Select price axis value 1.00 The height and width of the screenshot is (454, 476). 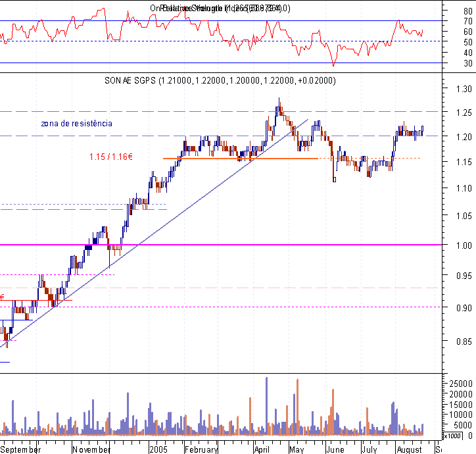[464, 245]
